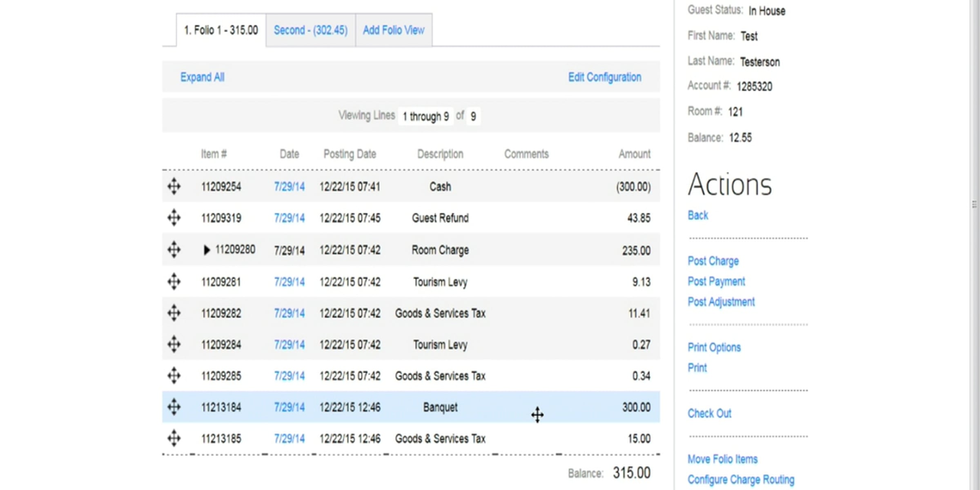Click move handle for Tourism Levy 9.13 row

[174, 281]
